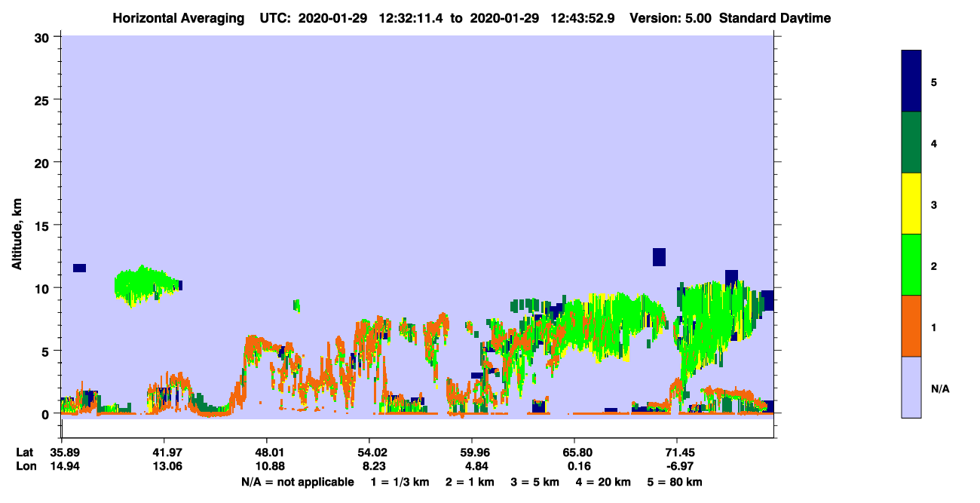980x503 pixels.
Task: Click the 'Lon' row label
Action: [25, 466]
